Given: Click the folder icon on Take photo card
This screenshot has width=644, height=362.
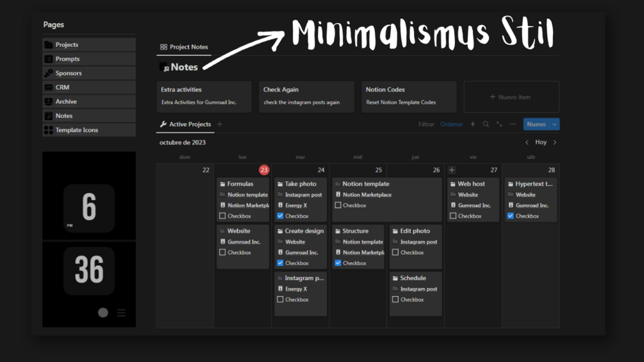Looking at the screenshot, I should coord(280,185).
